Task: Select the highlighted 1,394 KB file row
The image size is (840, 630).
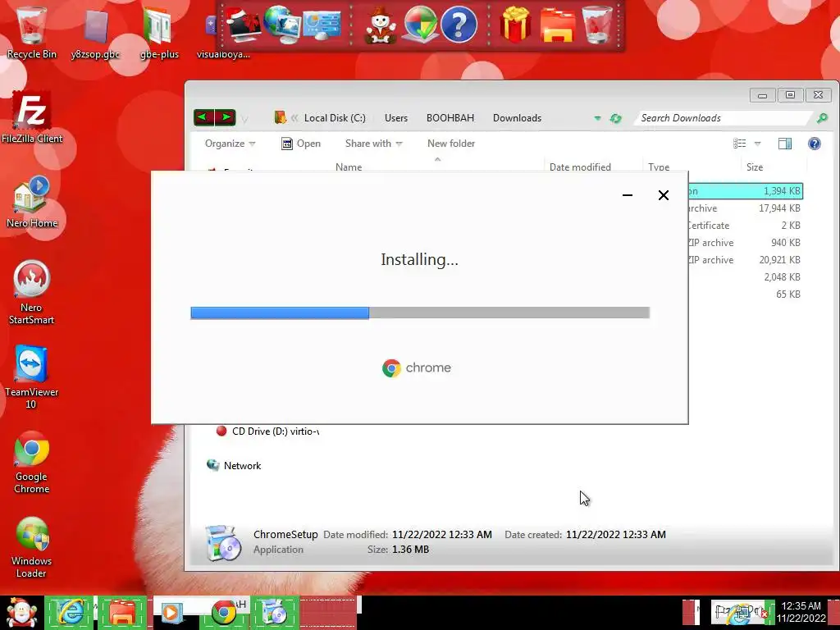Action: tap(745, 190)
